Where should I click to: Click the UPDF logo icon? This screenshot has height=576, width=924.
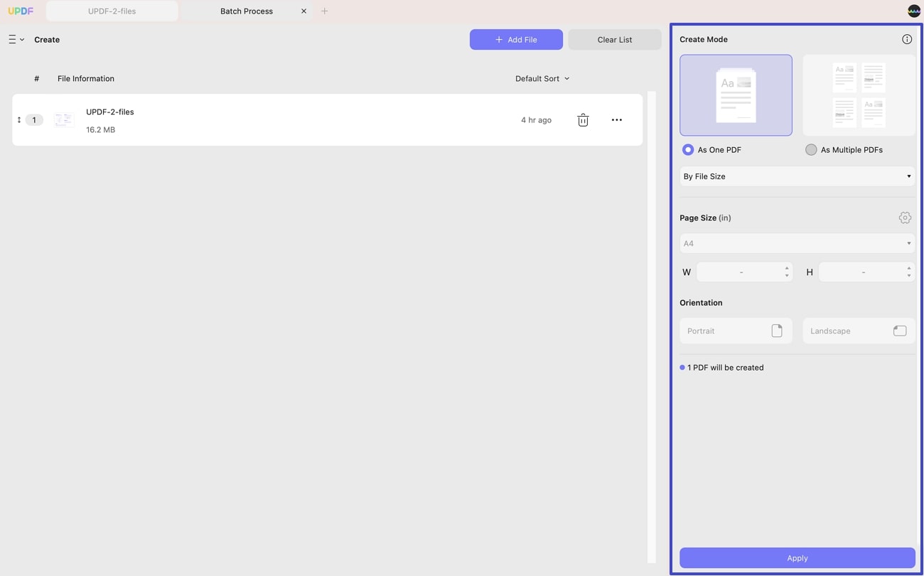[x=21, y=11]
